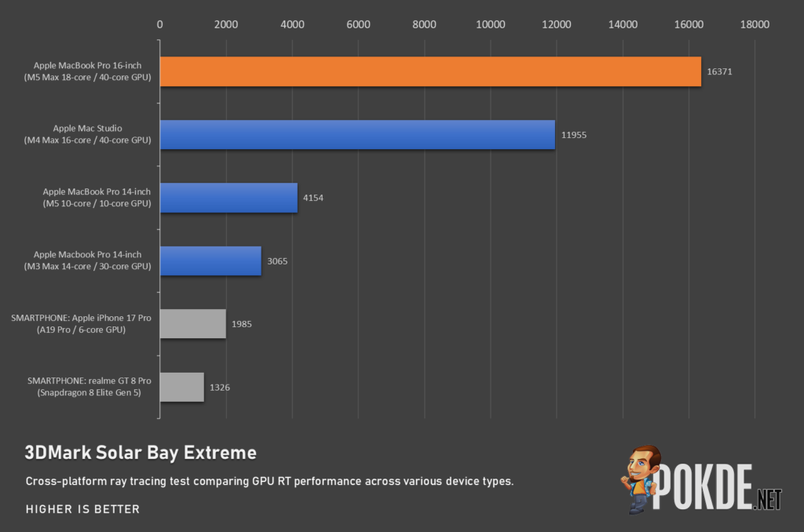This screenshot has width=804, height=532.
Task: Click the 3DMark Solar Bay Extreme title
Action: pyautogui.click(x=141, y=453)
